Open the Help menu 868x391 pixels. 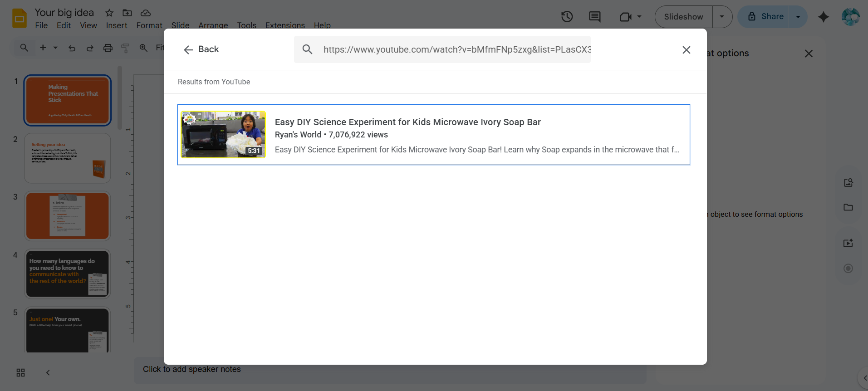click(x=322, y=25)
